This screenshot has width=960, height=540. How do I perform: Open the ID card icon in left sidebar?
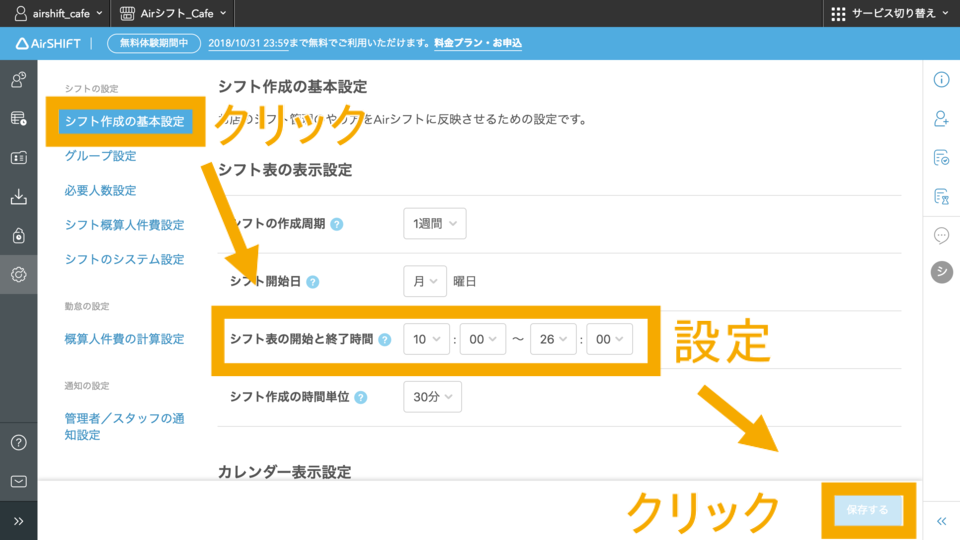(18, 157)
